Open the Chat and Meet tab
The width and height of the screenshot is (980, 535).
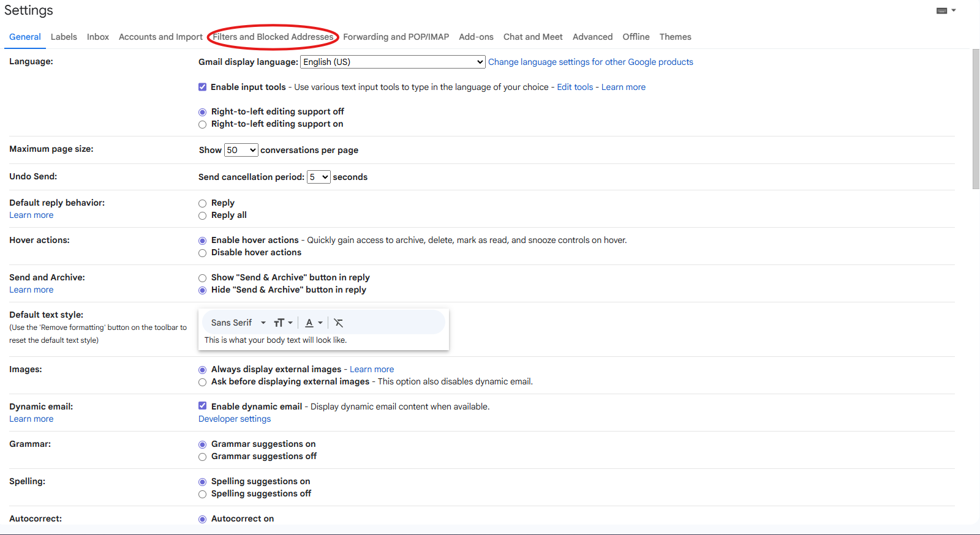[x=533, y=37]
